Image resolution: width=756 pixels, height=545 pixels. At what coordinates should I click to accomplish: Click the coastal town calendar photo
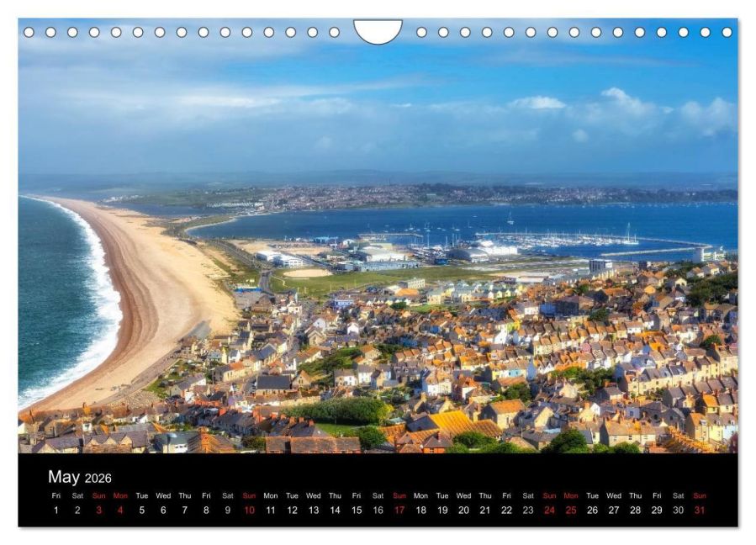tap(378, 235)
